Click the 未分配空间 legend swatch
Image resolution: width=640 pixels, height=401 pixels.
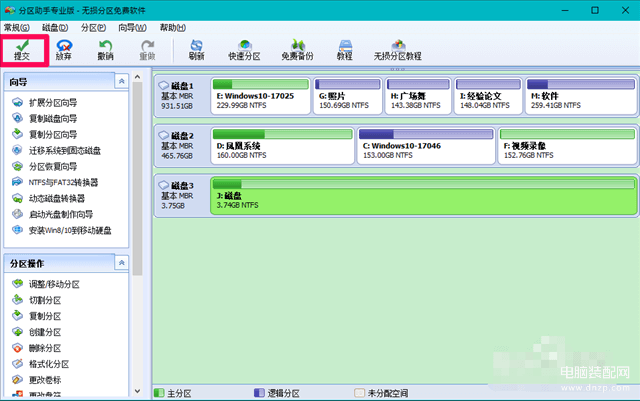(360, 393)
